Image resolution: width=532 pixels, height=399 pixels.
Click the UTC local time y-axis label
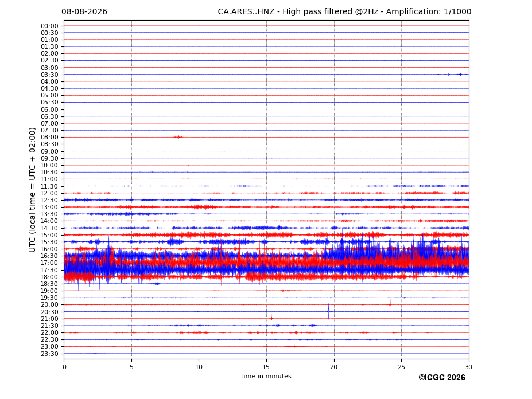[x=32, y=190]
